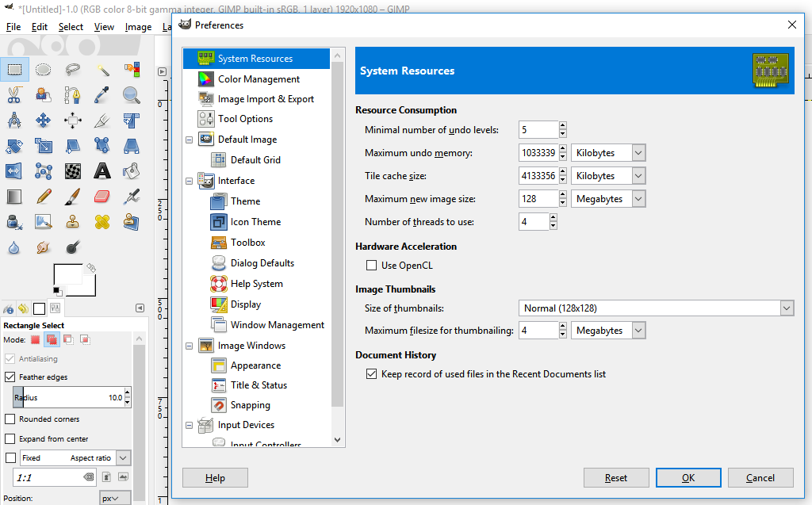Select the Free Select lasso tool
Viewport: 812px width, 505px height.
(x=72, y=70)
